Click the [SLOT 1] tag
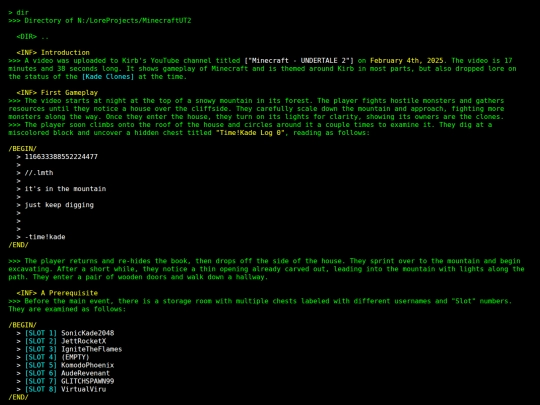 coord(41,333)
